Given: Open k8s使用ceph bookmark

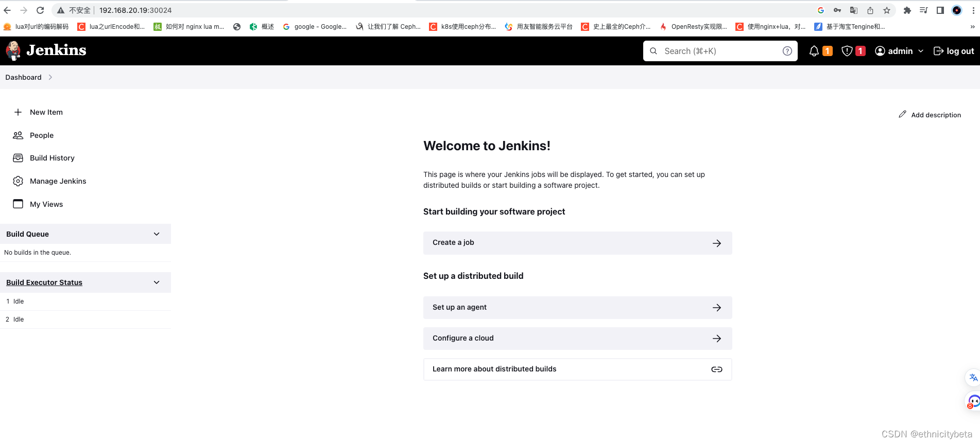Looking at the screenshot, I should 462,27.
